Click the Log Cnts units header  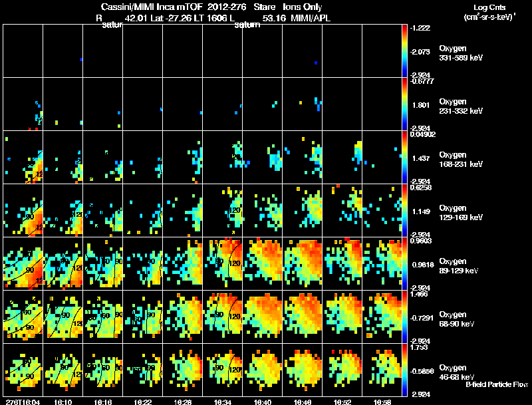pos(489,12)
